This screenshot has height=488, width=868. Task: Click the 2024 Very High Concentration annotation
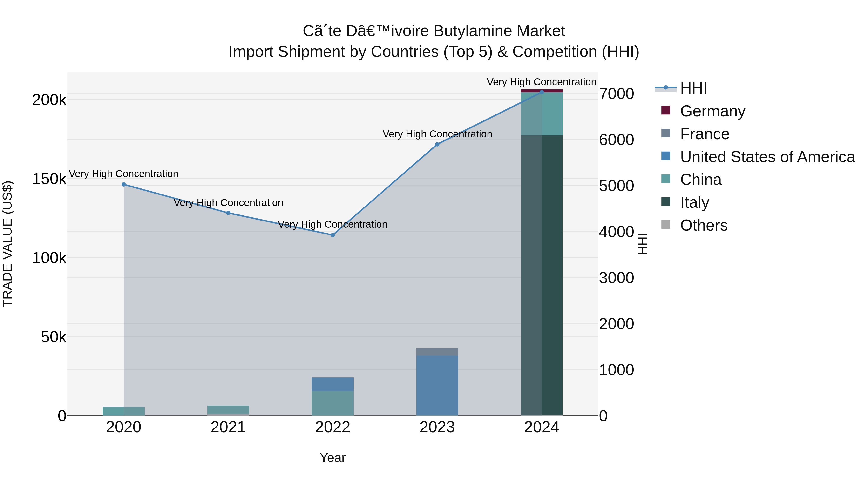[x=542, y=82]
